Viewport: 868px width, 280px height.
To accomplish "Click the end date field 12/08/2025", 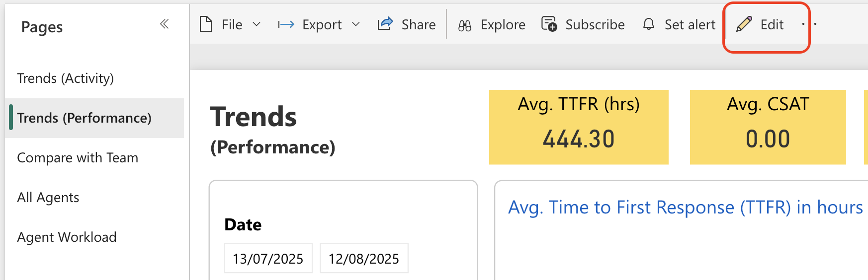I will (364, 258).
